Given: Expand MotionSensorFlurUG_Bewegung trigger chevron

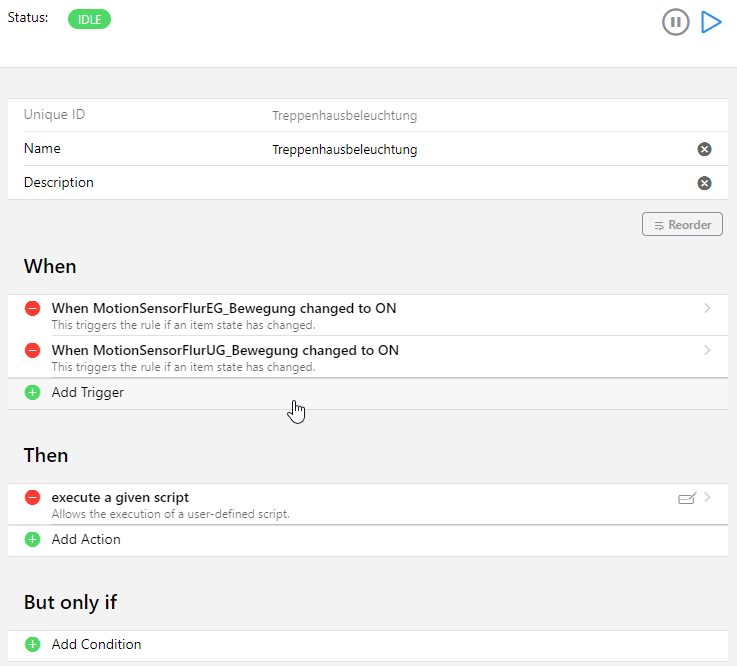Looking at the screenshot, I should point(707,350).
